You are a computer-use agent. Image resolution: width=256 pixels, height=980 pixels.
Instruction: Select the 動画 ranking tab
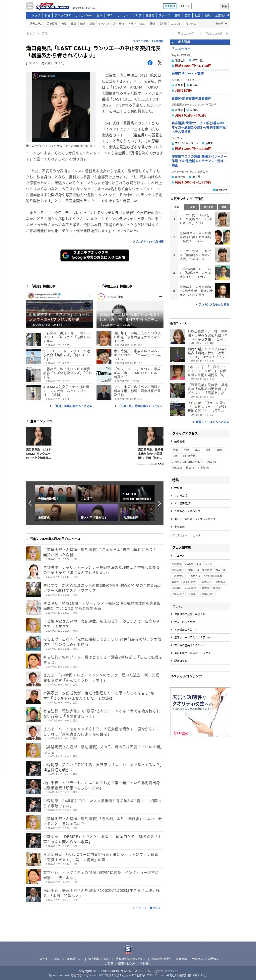pos(224,207)
